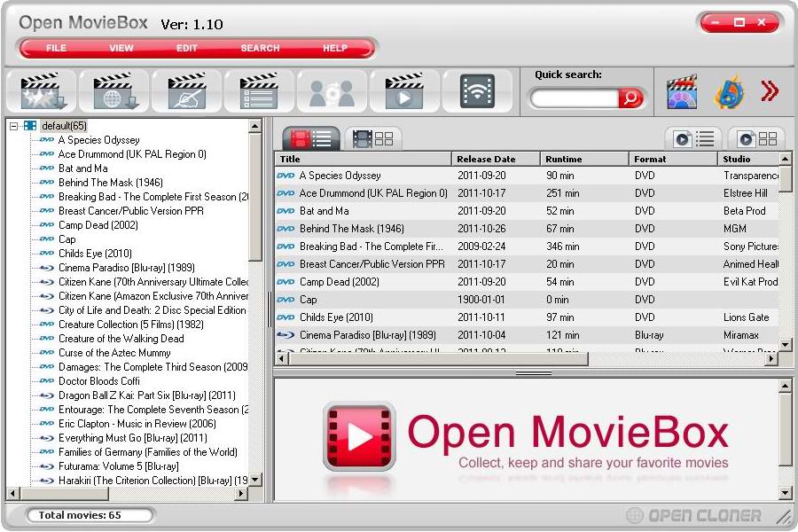This screenshot has width=798, height=532.
Task: Click inside the Quick search input field
Action: (x=574, y=98)
